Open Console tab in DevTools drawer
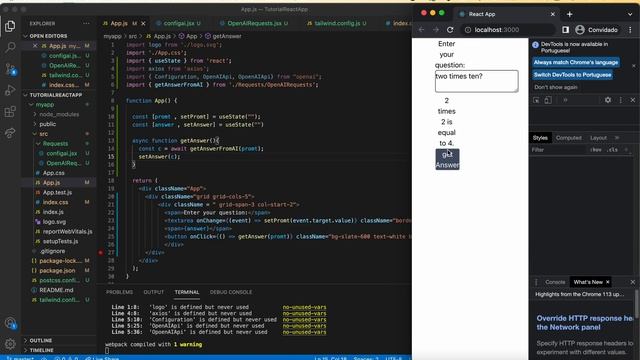Viewport: 640px width, 360px height. click(x=555, y=282)
